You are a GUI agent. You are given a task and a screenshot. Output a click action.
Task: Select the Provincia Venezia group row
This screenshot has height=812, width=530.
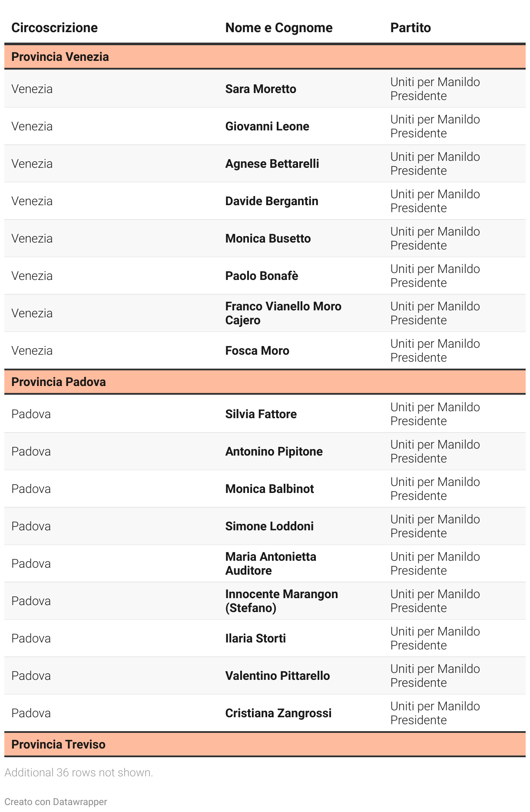pyautogui.click(x=60, y=57)
